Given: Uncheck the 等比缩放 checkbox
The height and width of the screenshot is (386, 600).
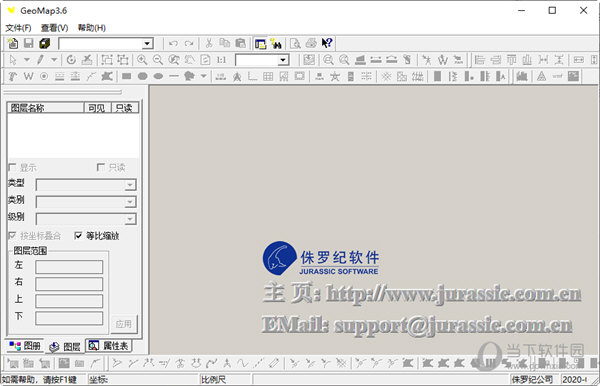Looking at the screenshot, I should [78, 236].
